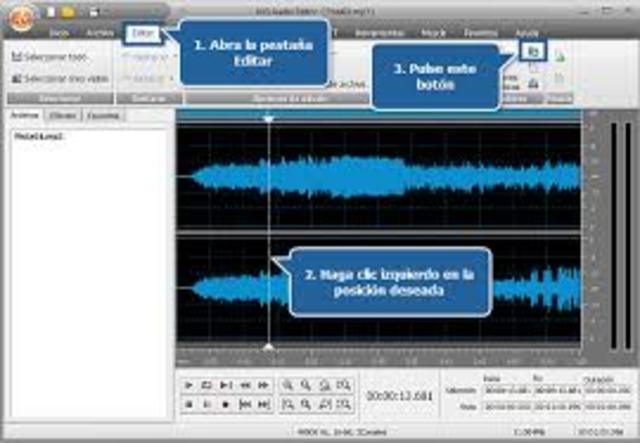
Task: Switch to the Efectos panel tab
Action: pyautogui.click(x=63, y=116)
